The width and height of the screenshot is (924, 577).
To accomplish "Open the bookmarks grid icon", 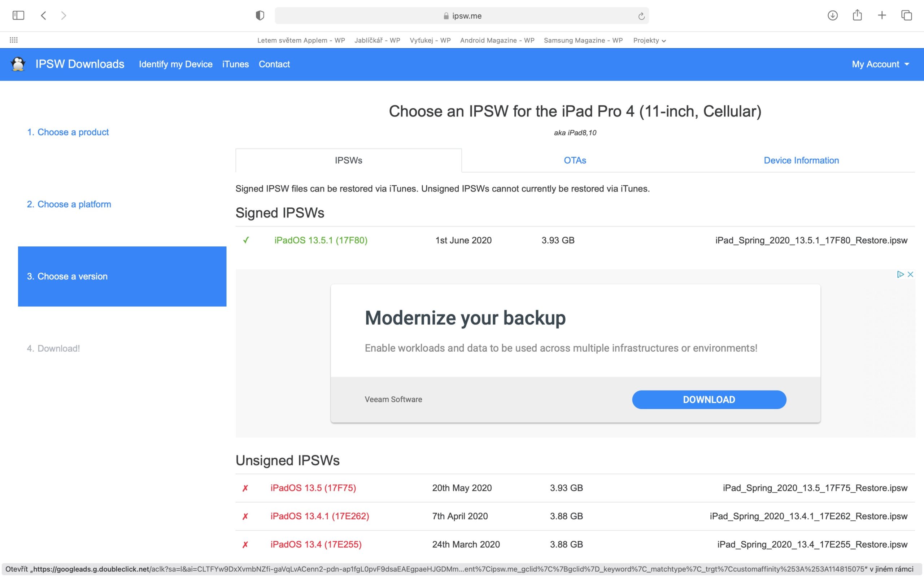I will (14, 40).
